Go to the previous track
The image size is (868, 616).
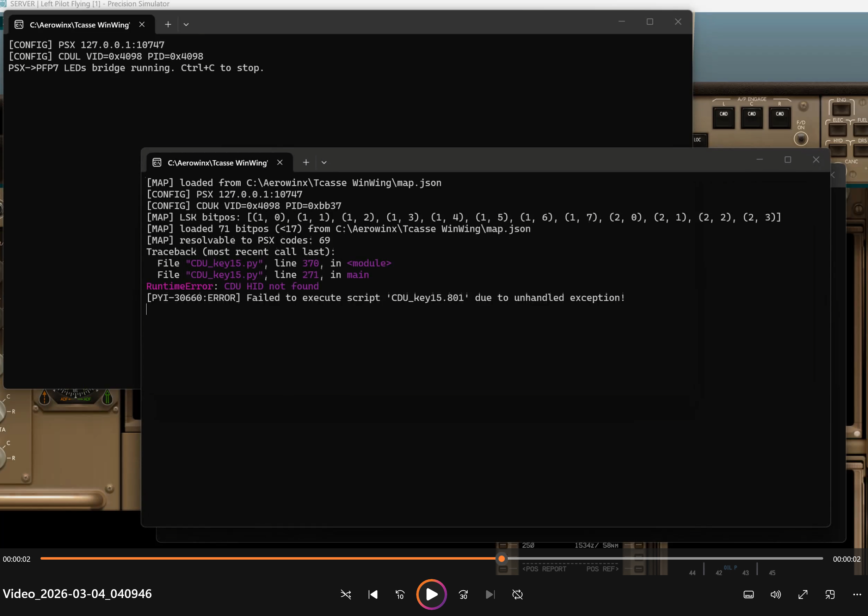[x=373, y=595]
